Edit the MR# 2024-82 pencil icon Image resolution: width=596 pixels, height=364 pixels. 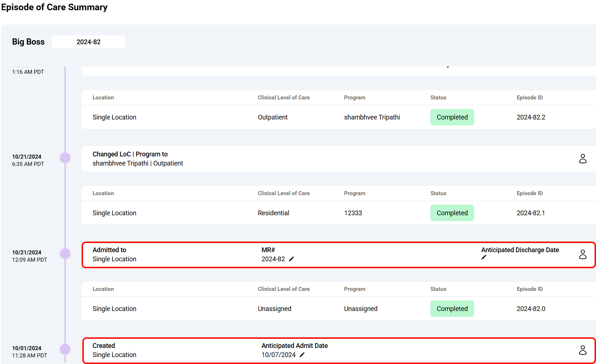pyautogui.click(x=291, y=259)
